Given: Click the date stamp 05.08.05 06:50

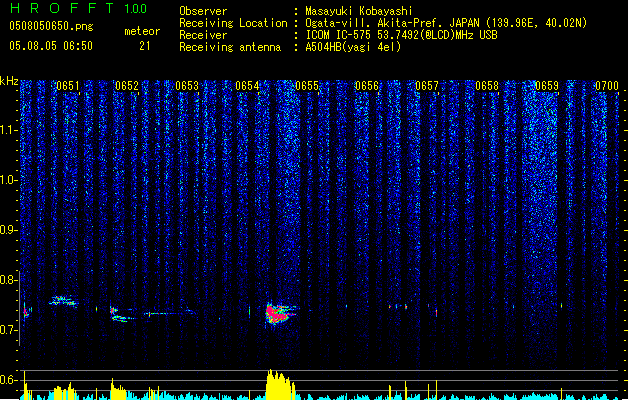Looking at the screenshot, I should (x=51, y=46).
